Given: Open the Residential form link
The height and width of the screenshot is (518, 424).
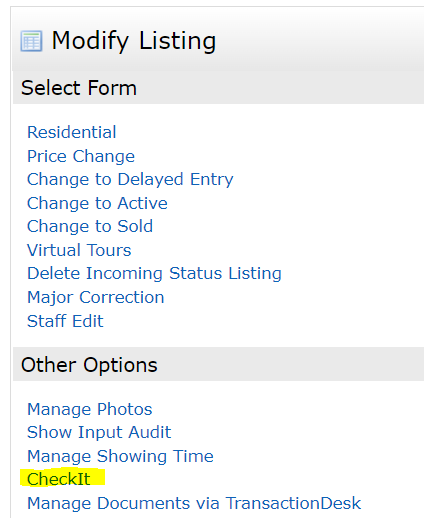Looking at the screenshot, I should tap(72, 132).
